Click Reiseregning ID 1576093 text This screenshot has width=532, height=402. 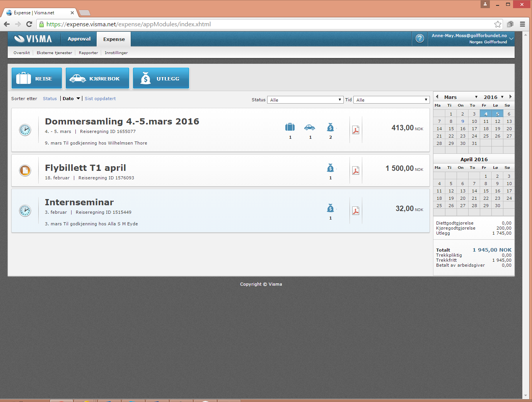pos(106,178)
